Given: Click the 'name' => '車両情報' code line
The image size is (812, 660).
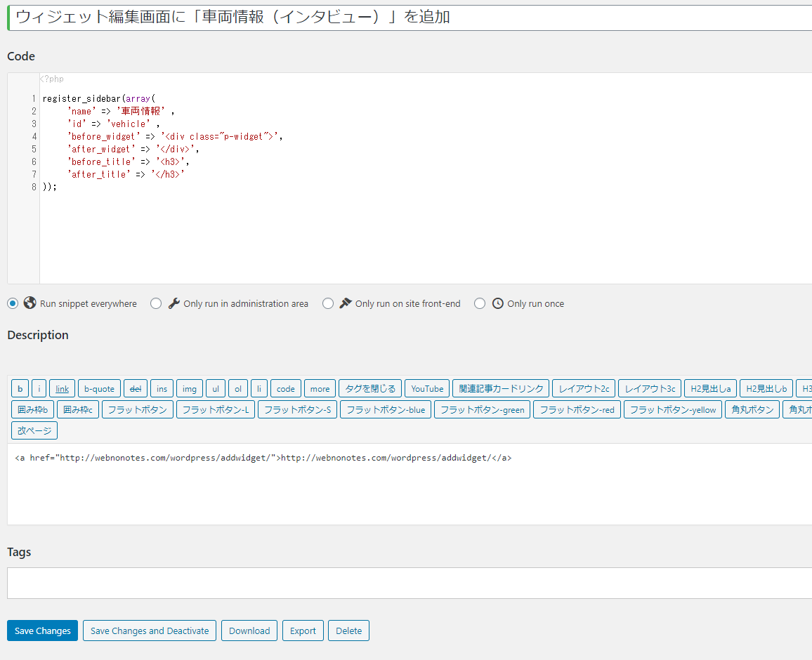Looking at the screenshot, I should coord(121,111).
